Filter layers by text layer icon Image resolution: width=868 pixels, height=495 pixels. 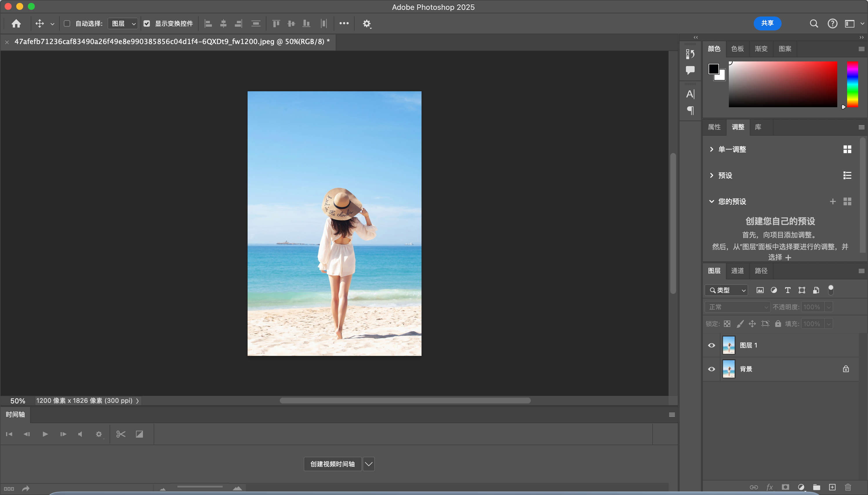[x=787, y=290]
